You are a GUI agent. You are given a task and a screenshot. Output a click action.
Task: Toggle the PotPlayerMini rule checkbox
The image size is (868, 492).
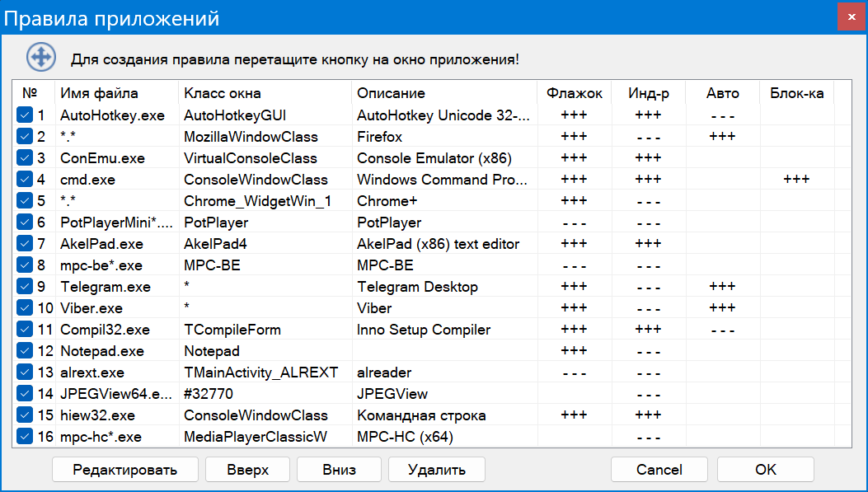point(25,222)
